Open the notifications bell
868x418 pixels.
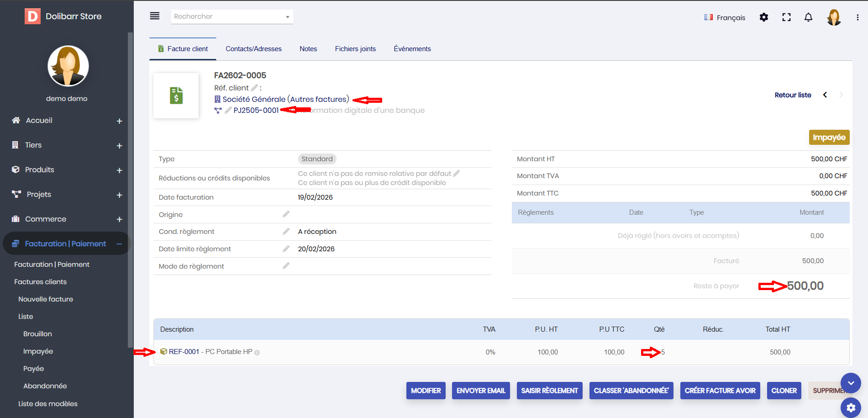tap(808, 17)
